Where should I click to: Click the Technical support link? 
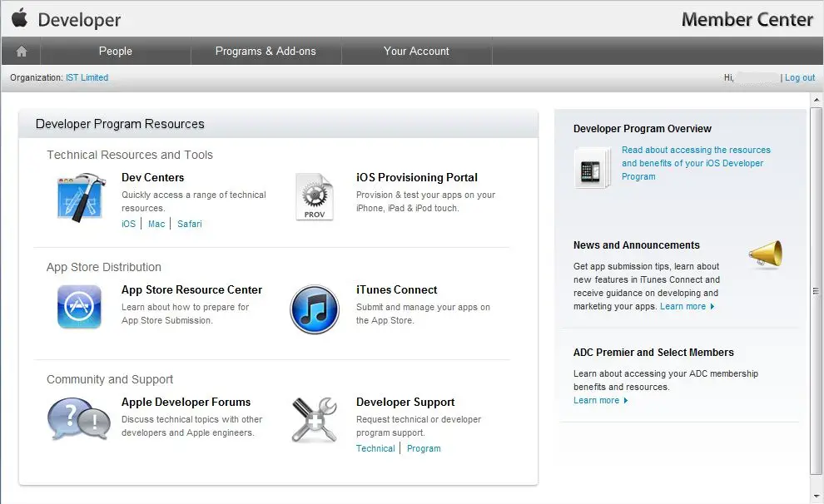pos(375,448)
